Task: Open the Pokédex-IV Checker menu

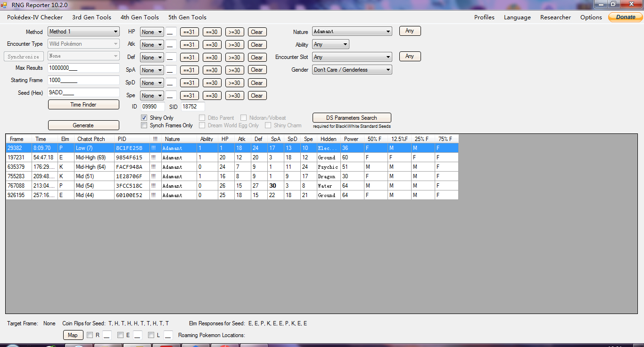Action: pyautogui.click(x=35, y=17)
